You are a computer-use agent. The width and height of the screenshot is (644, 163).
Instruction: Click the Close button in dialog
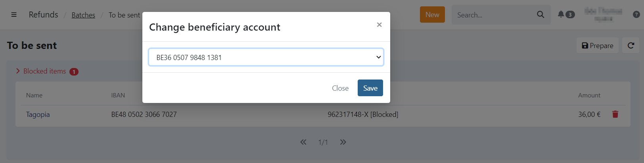click(340, 88)
